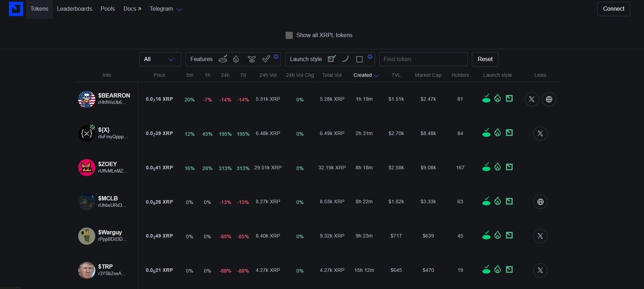Image resolution: width=644 pixels, height=289 pixels.
Task: Click the flame icon on $ZOEY row
Action: 498,166
